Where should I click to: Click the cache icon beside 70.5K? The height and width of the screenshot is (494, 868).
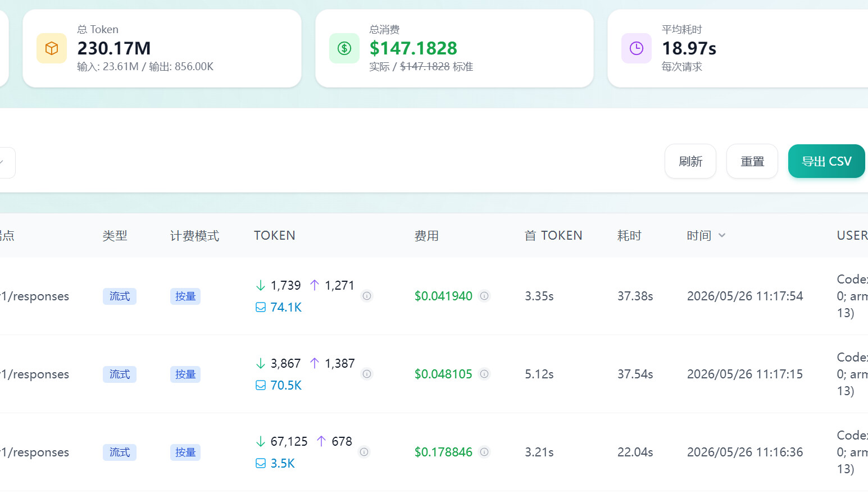(x=261, y=385)
